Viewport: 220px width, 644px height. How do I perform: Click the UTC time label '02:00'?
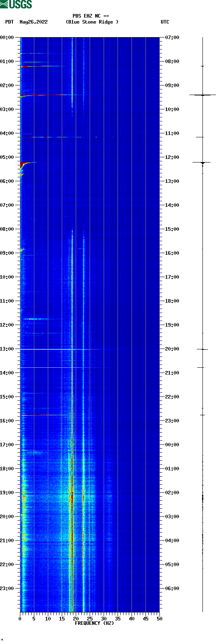pos(172,493)
